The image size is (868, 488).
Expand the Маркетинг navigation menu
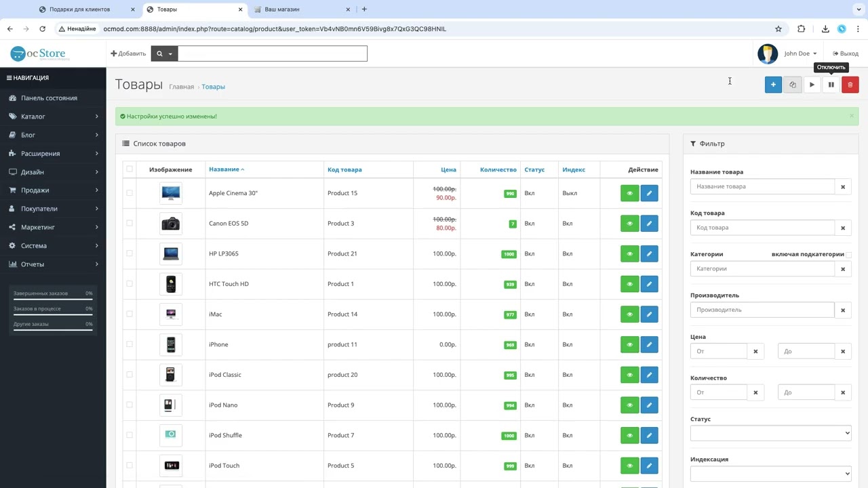pyautogui.click(x=53, y=227)
